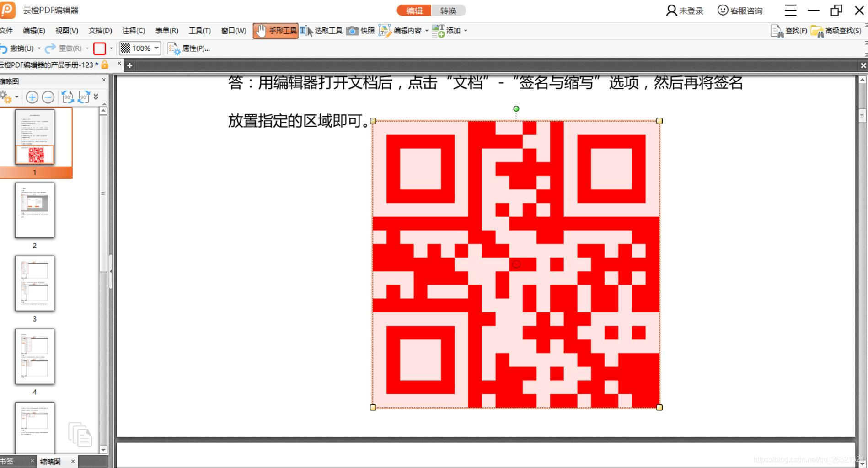This screenshot has height=468, width=868.
Task: Enlarge thumbnails with plus icon
Action: click(32, 97)
